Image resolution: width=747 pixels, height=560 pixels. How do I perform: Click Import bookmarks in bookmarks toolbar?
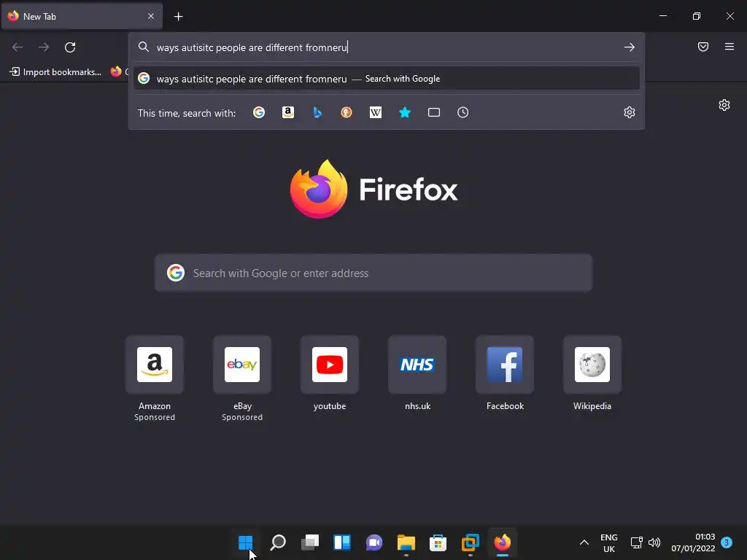click(55, 72)
